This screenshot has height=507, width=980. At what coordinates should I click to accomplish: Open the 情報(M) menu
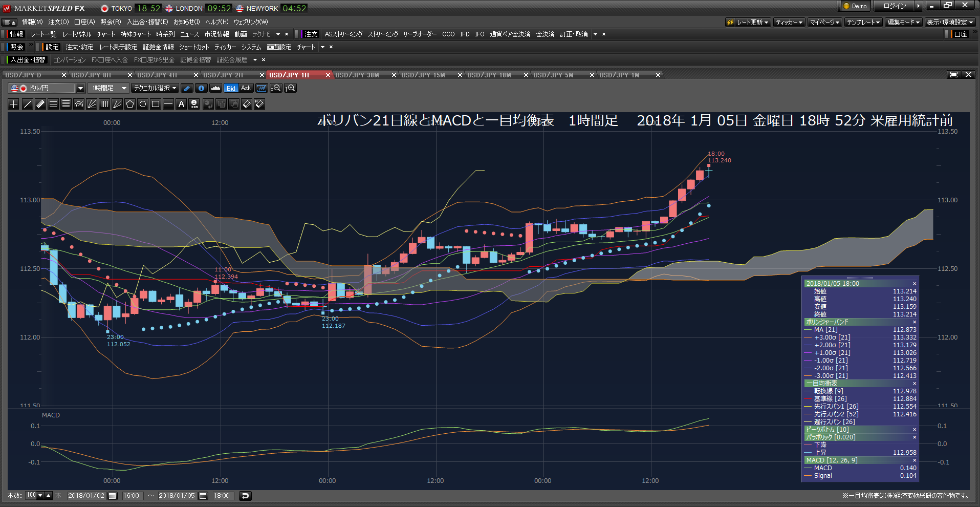(x=32, y=22)
